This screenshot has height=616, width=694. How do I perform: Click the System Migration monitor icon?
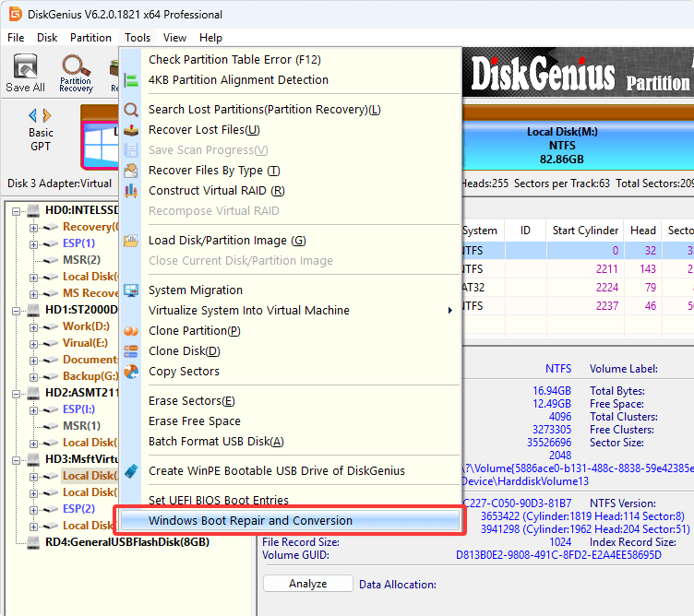click(131, 290)
